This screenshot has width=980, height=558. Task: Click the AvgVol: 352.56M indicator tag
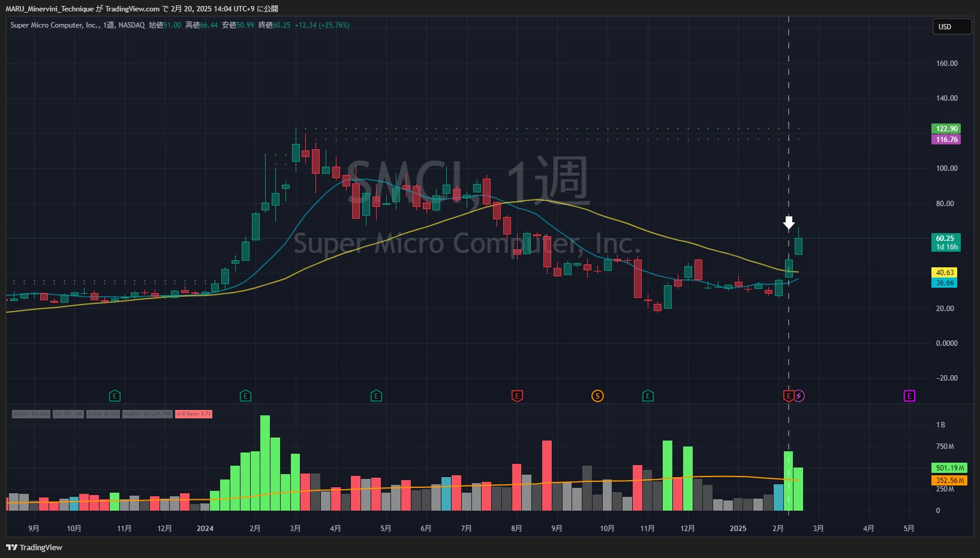(31, 414)
